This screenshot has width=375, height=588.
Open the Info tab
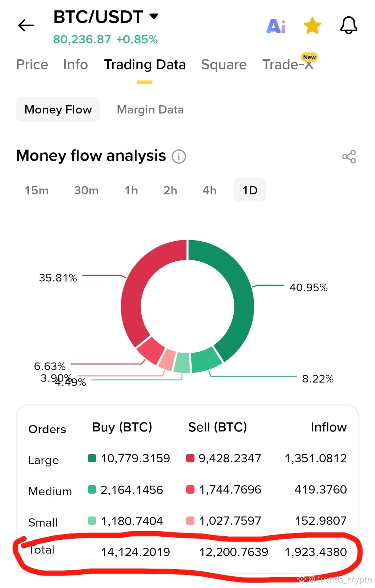tap(75, 65)
